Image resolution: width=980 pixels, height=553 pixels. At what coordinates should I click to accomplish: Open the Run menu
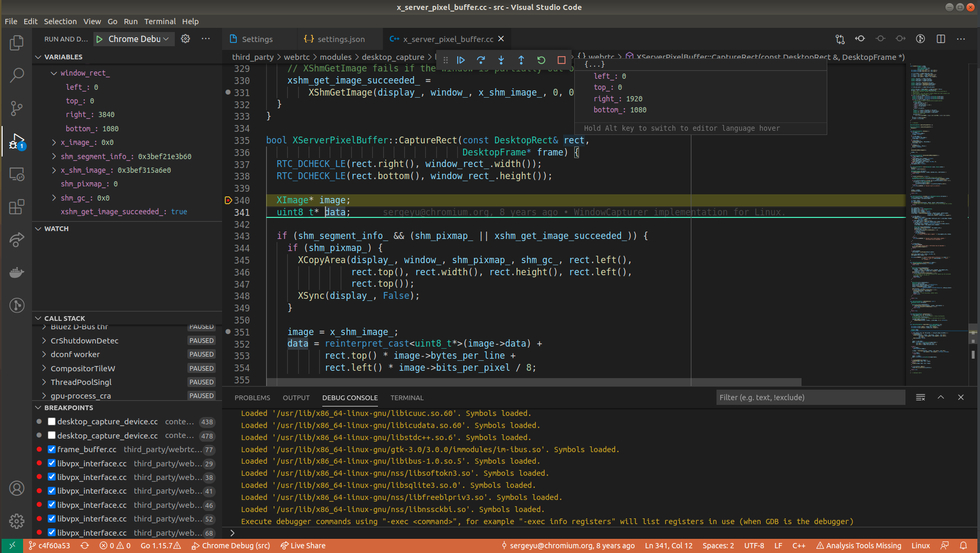pyautogui.click(x=131, y=22)
